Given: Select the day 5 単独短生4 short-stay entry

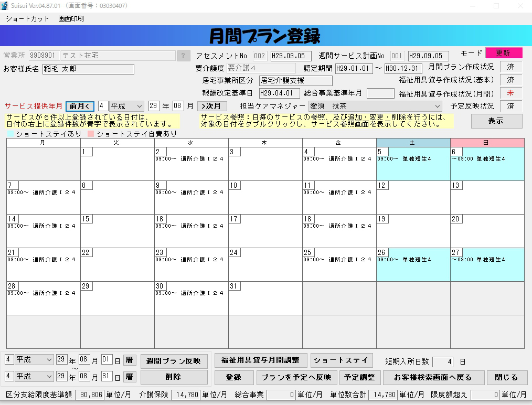Looking at the screenshot, I should pyautogui.click(x=405, y=159).
